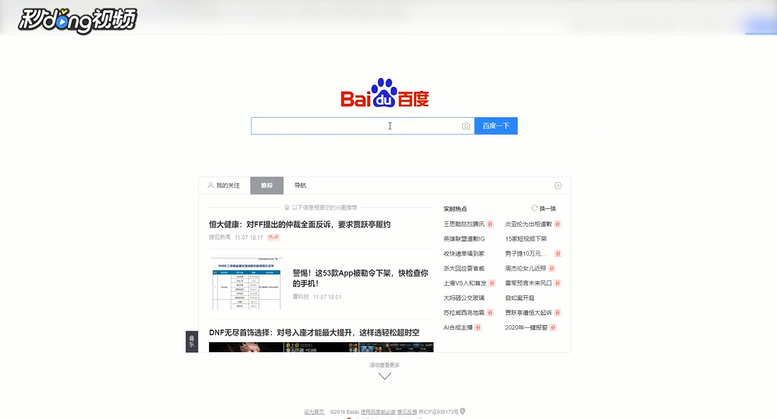777x419 pixels.
Task: Focus the Baidu search input field
Action: (363, 126)
